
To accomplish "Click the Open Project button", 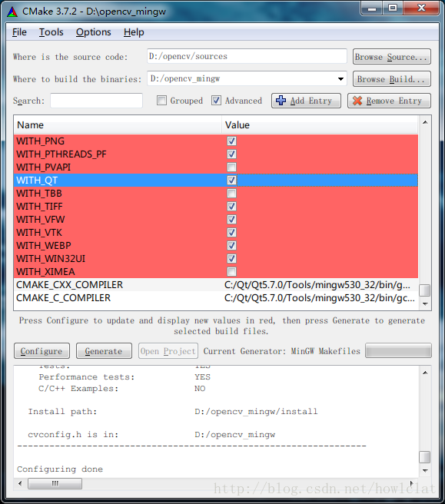I will tap(168, 350).
